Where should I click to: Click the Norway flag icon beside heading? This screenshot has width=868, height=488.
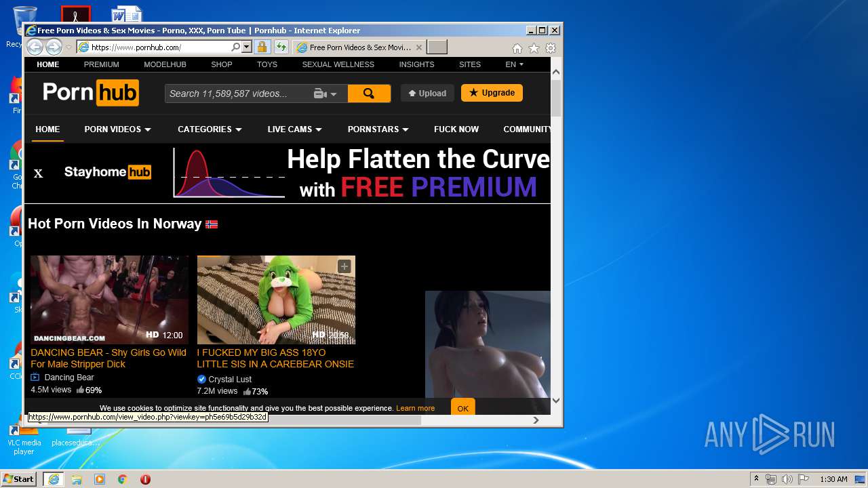coord(212,224)
